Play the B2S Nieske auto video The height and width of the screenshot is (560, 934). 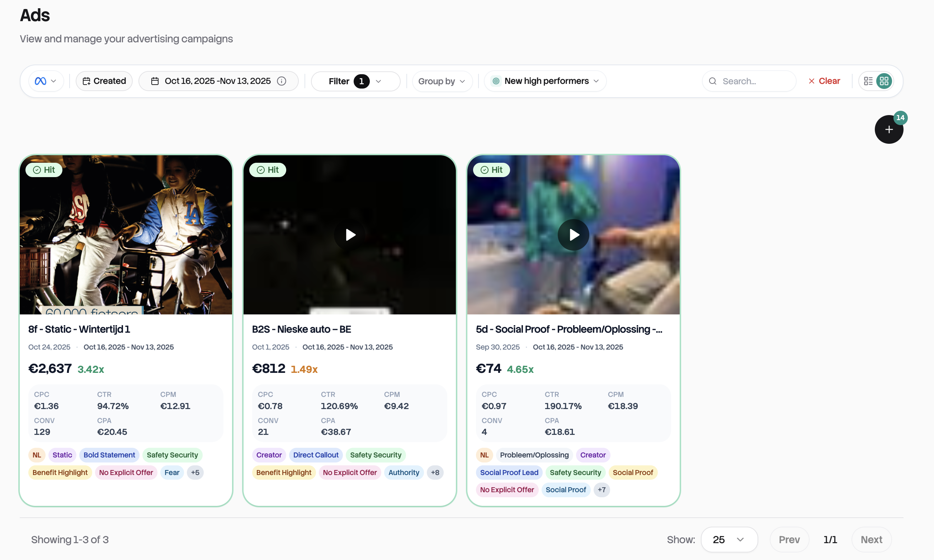[349, 235]
